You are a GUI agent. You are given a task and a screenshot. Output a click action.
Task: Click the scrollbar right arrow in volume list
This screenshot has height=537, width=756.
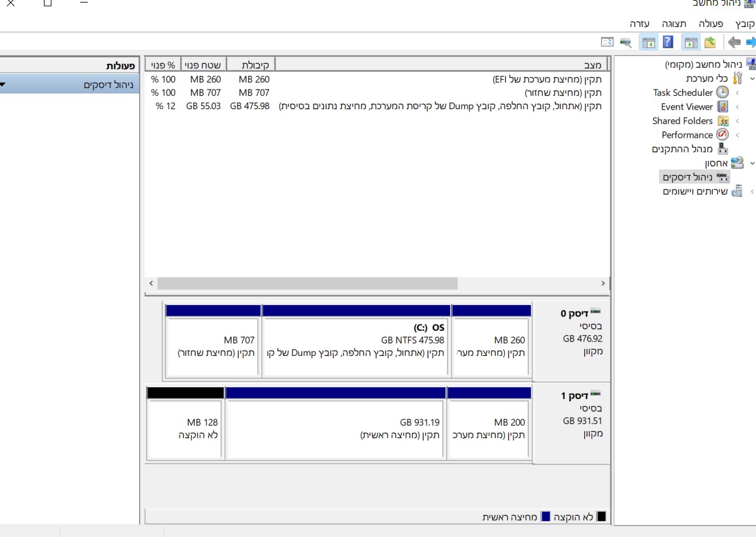click(x=603, y=284)
